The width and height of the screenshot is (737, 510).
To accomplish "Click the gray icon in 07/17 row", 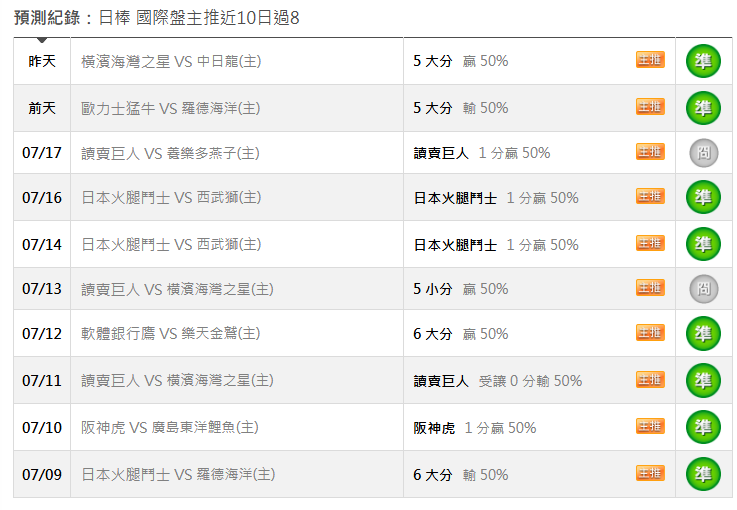I will point(704,153).
